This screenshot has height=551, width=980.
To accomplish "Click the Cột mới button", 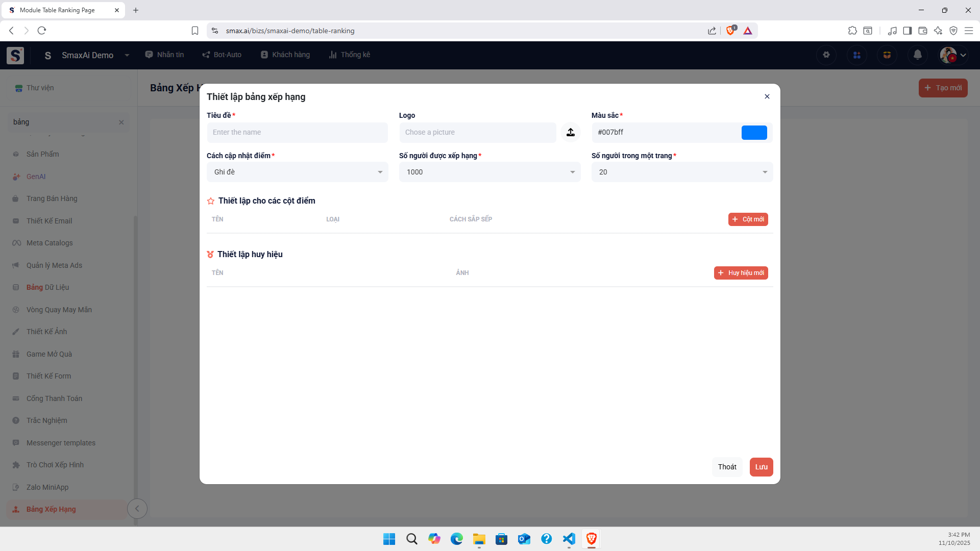I will 748,219.
